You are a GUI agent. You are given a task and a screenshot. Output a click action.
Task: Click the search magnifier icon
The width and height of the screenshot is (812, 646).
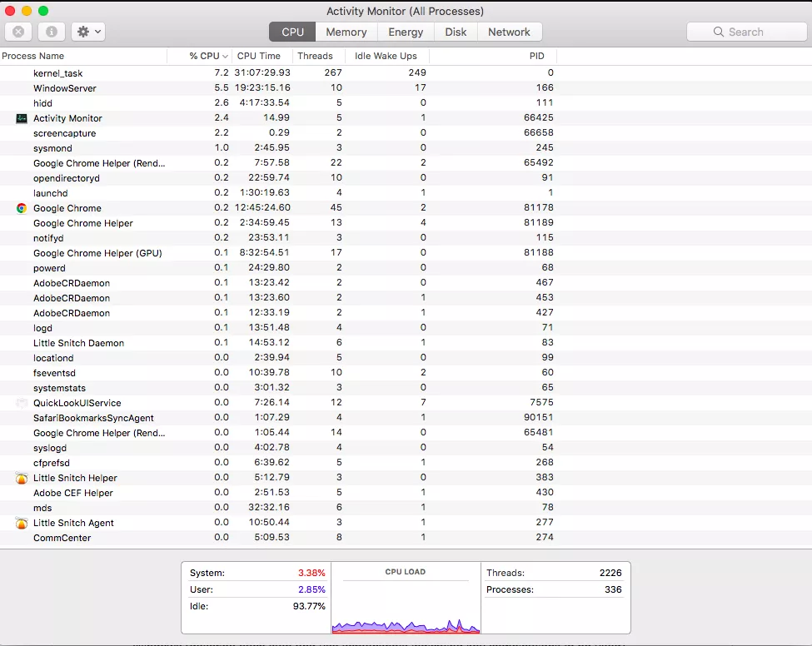[718, 32]
